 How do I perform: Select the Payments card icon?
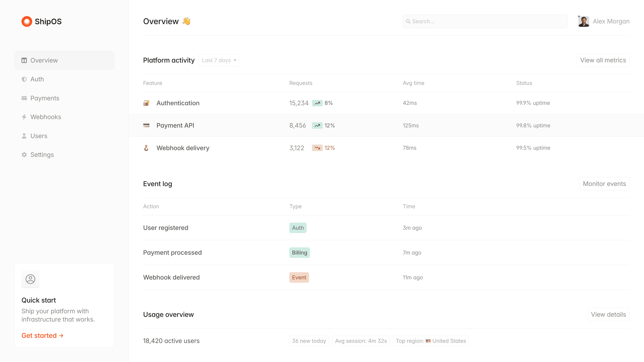24,98
